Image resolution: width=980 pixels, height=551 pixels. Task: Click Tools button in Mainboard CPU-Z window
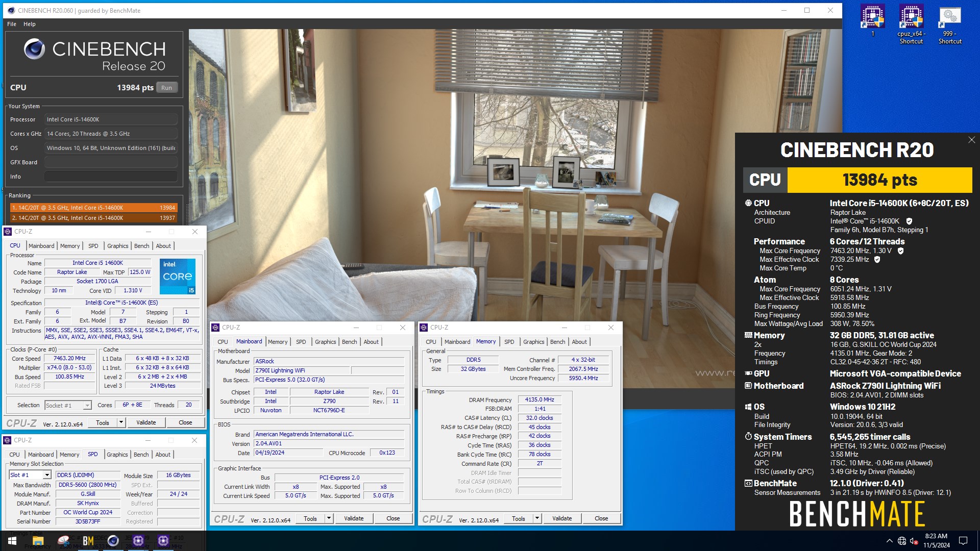click(x=310, y=518)
